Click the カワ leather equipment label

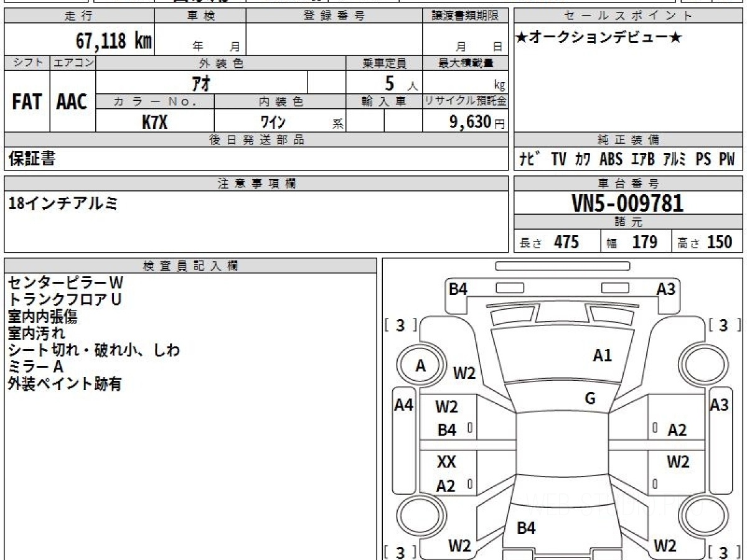(583, 159)
